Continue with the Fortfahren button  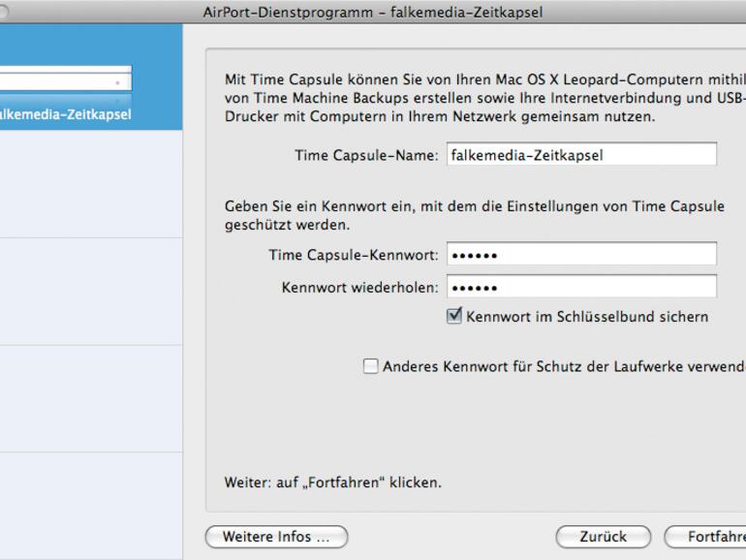(x=705, y=537)
